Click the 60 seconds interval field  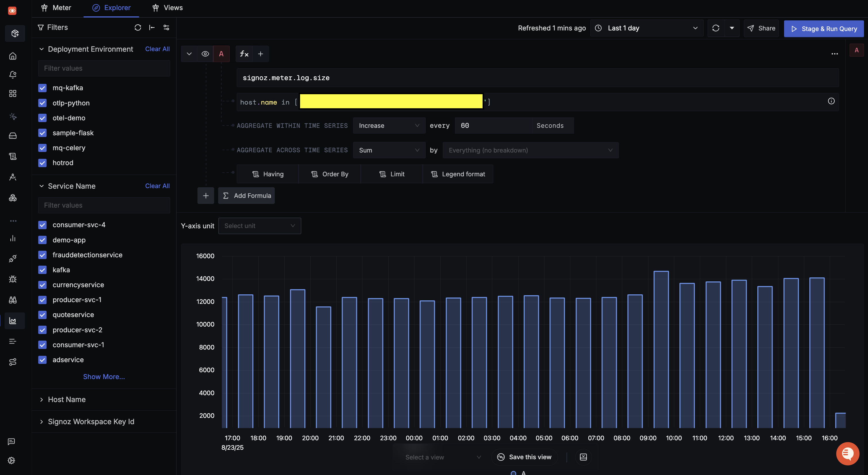pyautogui.click(x=493, y=125)
